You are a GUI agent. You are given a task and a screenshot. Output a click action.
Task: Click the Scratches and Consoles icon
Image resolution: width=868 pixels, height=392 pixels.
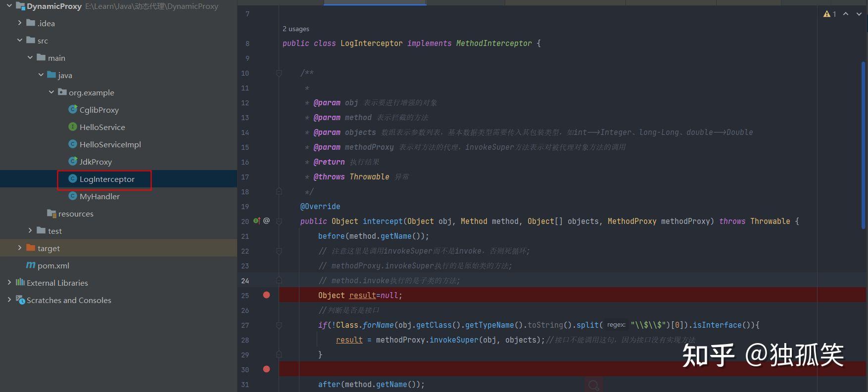(20, 300)
